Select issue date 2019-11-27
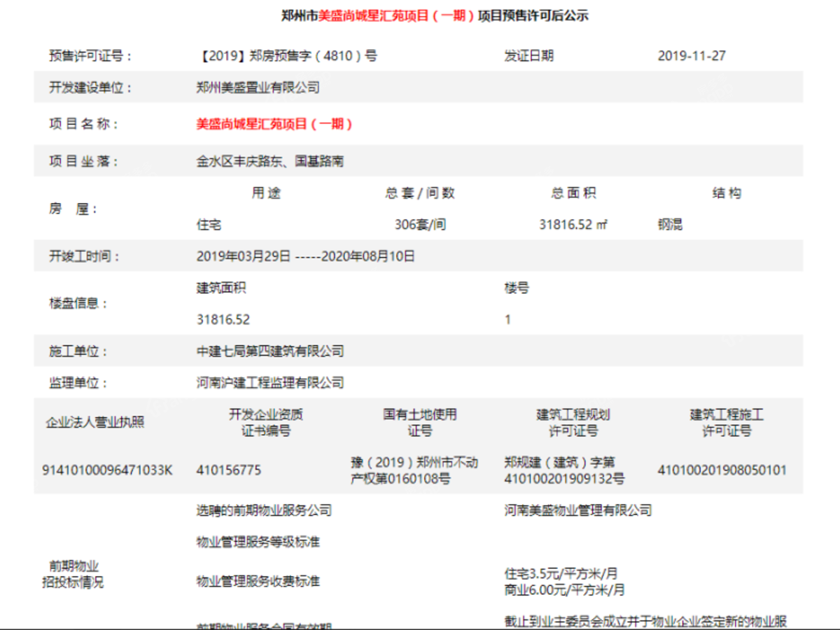This screenshot has width=840, height=630. [x=692, y=56]
